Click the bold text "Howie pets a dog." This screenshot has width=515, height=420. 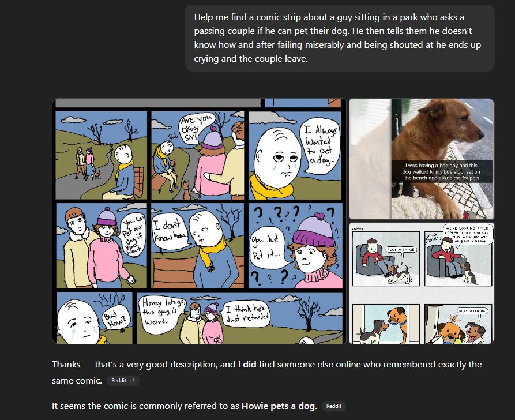coord(279,406)
